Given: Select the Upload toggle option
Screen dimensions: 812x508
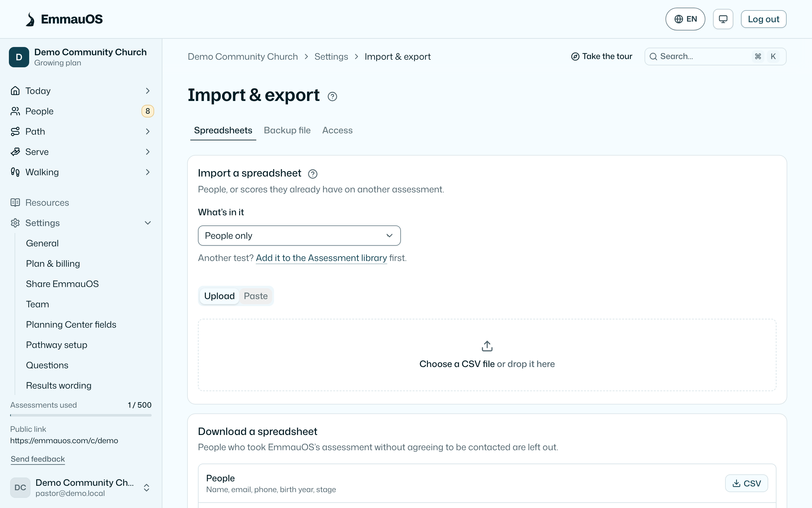Looking at the screenshot, I should click(219, 296).
